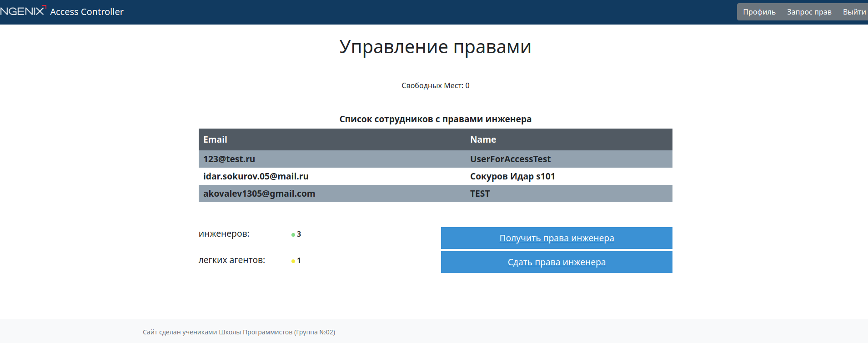Click the green dot beside engineers count
Image resolution: width=868 pixels, height=343 pixels.
(x=293, y=235)
